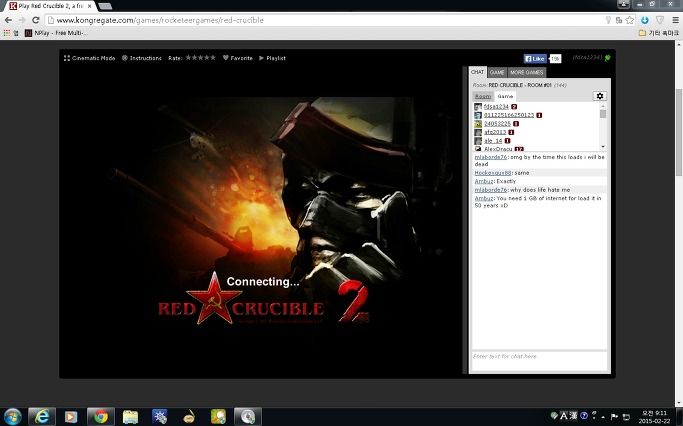Open the chat settings gear menu
Viewport: 683px width, 426px height.
pyautogui.click(x=600, y=96)
